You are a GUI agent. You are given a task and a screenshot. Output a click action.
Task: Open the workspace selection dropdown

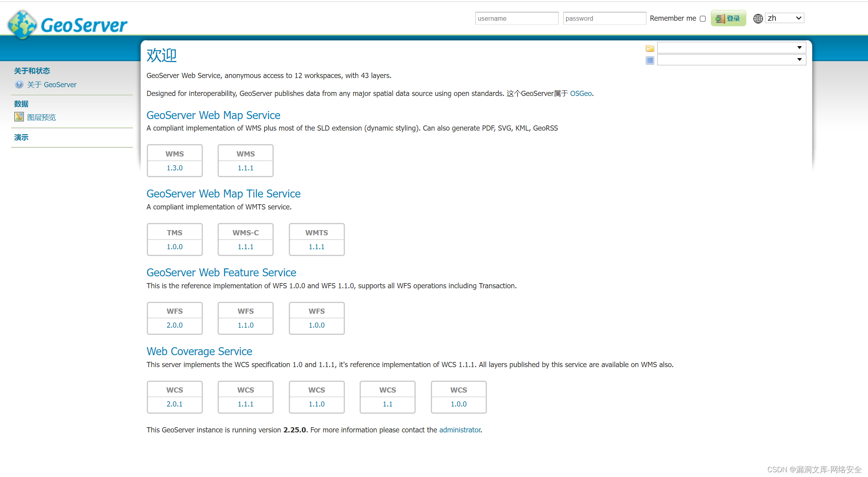(x=732, y=48)
